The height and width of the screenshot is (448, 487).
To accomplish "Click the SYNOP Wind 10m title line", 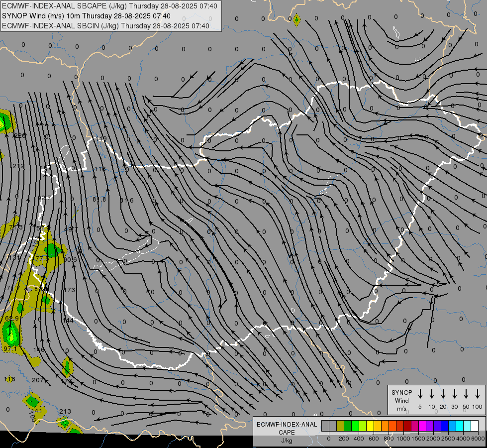I will [86, 16].
